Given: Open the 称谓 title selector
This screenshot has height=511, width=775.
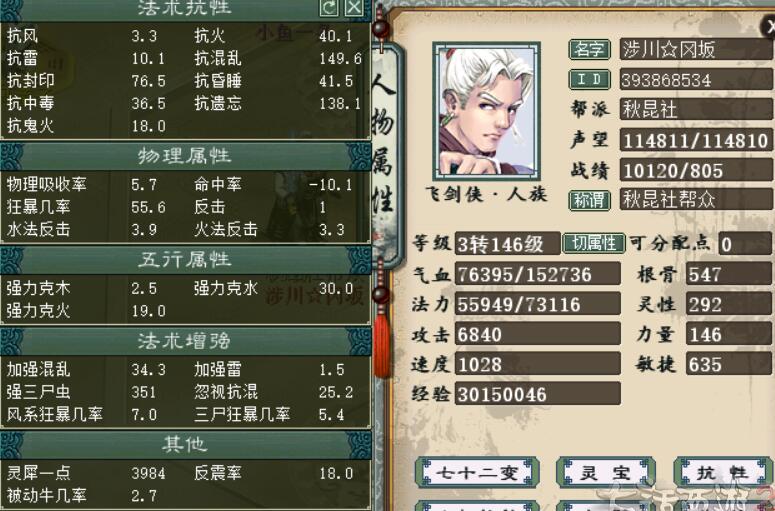Looking at the screenshot, I should pos(589,200).
